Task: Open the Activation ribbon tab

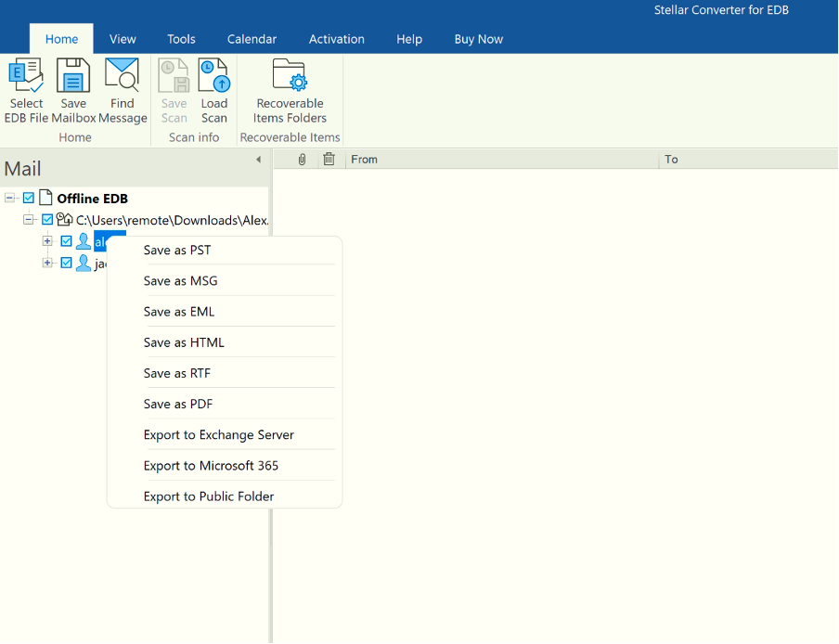Action: click(x=337, y=39)
